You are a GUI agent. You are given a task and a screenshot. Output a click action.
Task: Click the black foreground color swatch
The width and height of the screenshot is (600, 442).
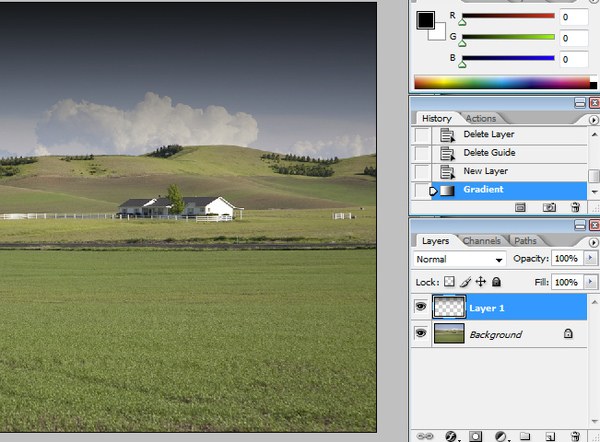[426, 20]
